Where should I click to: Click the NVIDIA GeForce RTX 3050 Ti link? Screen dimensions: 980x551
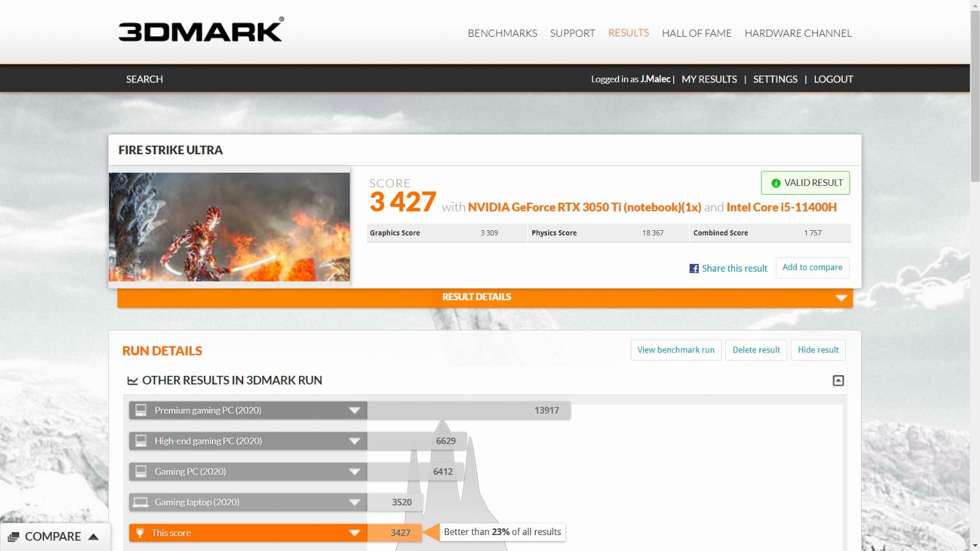click(x=584, y=208)
